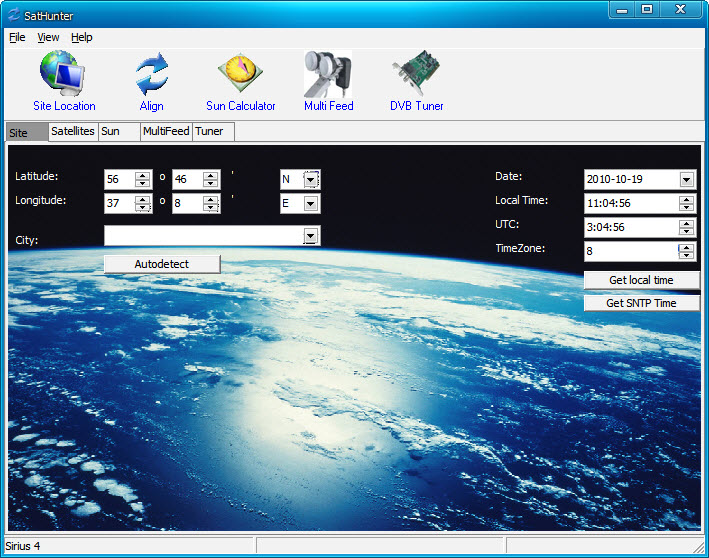Open the Date picker dropdown
Screen dimensions: 709x558
[x=686, y=180]
